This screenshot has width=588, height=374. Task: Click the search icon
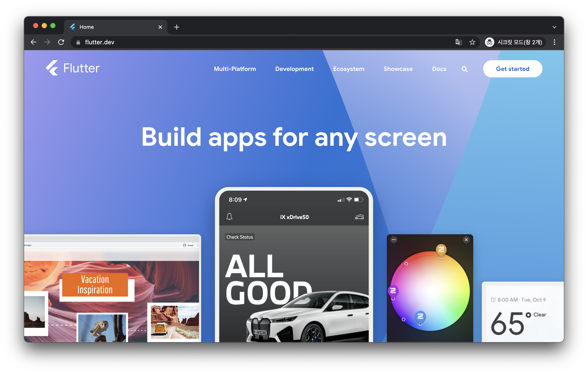[x=465, y=69]
